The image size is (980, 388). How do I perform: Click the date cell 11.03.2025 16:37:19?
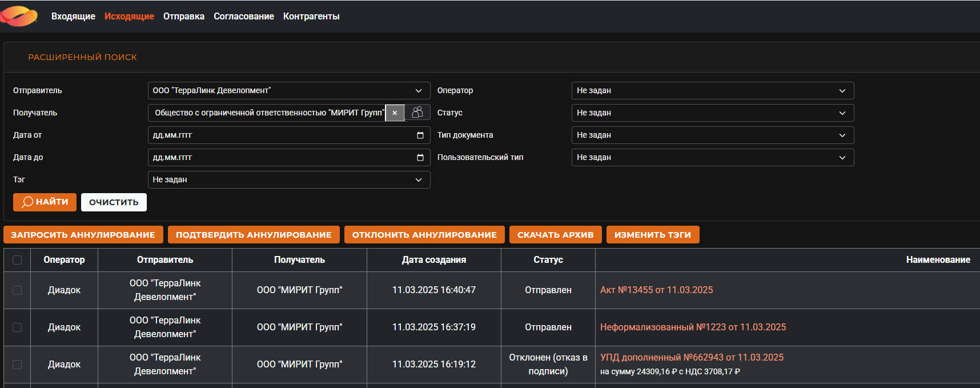click(x=434, y=327)
